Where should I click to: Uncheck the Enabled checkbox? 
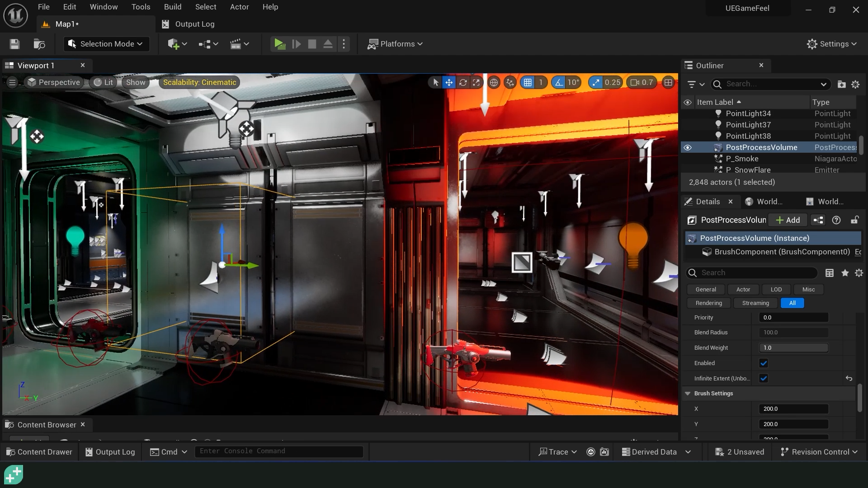coord(764,363)
